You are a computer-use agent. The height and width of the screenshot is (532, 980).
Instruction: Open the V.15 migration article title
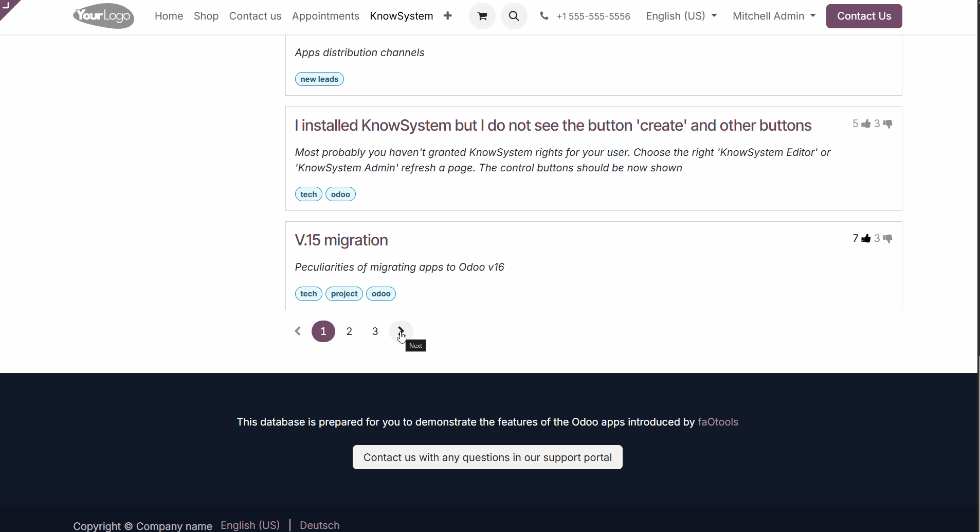coord(341,240)
